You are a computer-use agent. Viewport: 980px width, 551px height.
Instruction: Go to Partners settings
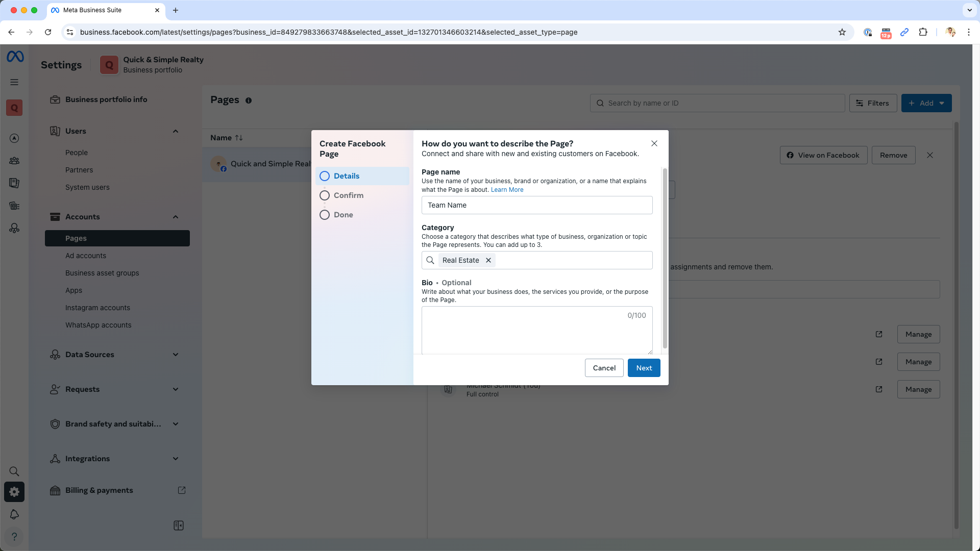point(79,170)
